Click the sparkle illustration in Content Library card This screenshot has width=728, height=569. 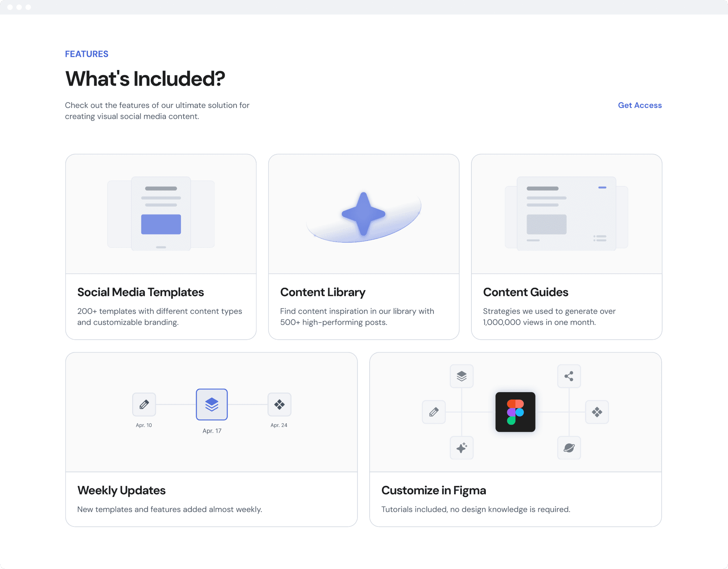point(363,213)
